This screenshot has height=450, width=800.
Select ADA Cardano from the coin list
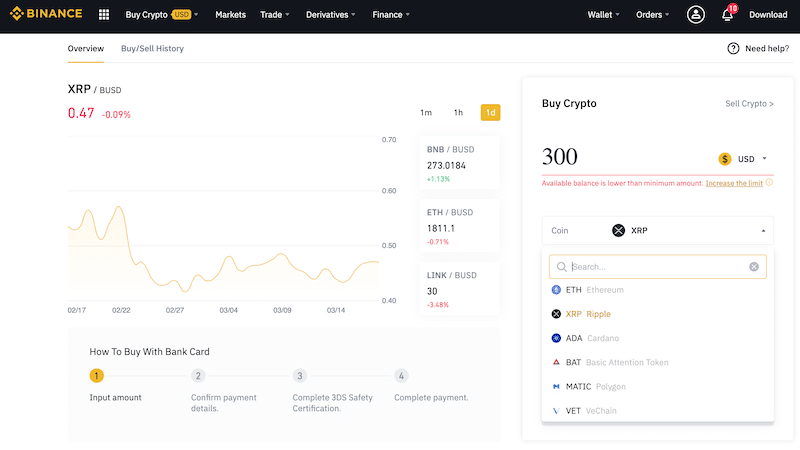point(658,338)
